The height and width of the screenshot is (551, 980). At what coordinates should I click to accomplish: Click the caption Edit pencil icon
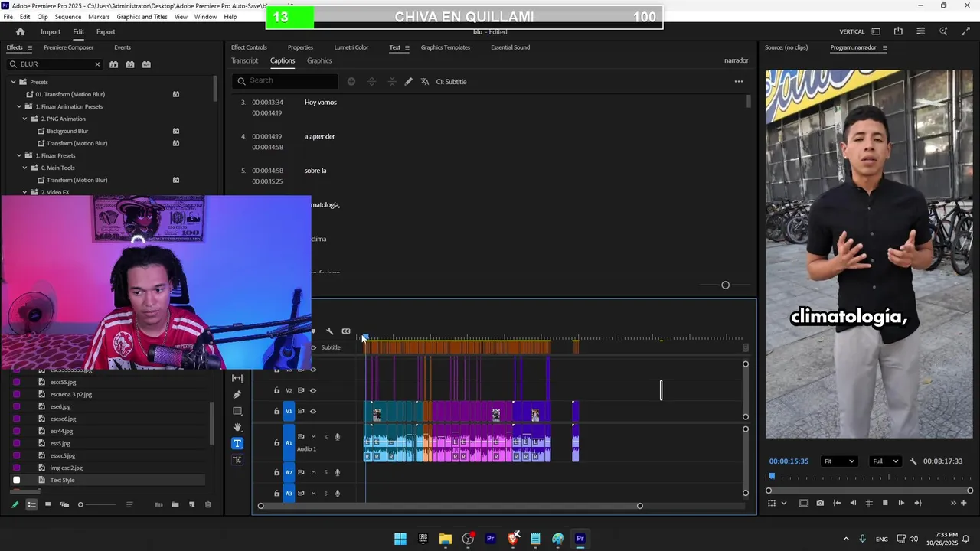[408, 82]
